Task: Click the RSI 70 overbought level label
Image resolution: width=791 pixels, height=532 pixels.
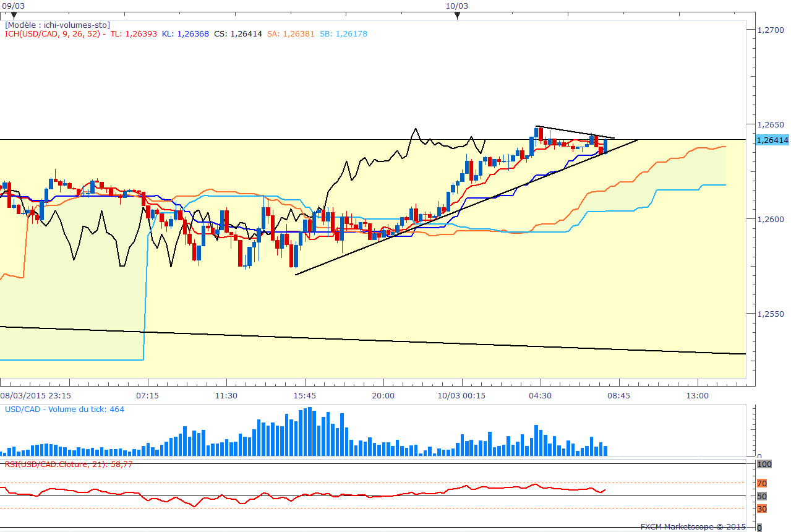Action: click(762, 483)
